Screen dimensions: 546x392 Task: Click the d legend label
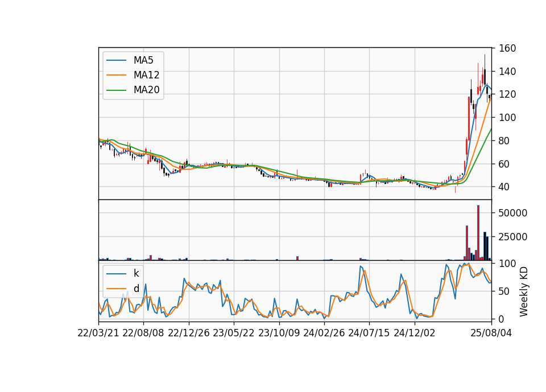pos(136,289)
